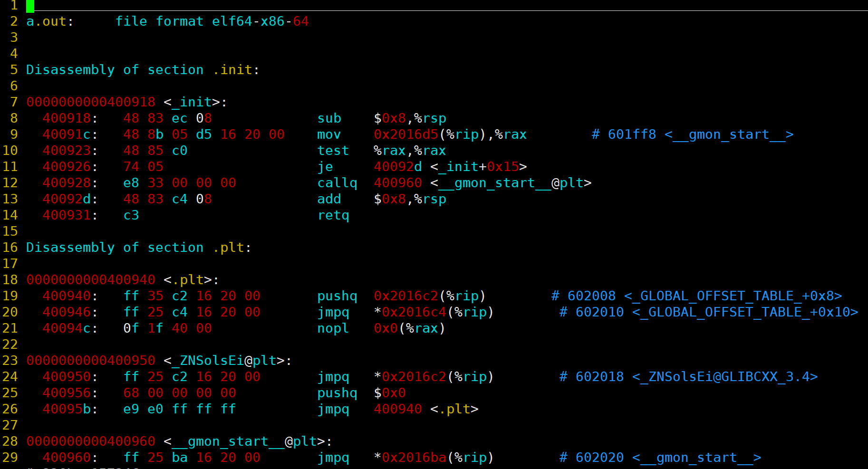Click address 0000000000400940 of .plt
868x469 pixels.
tap(91, 280)
